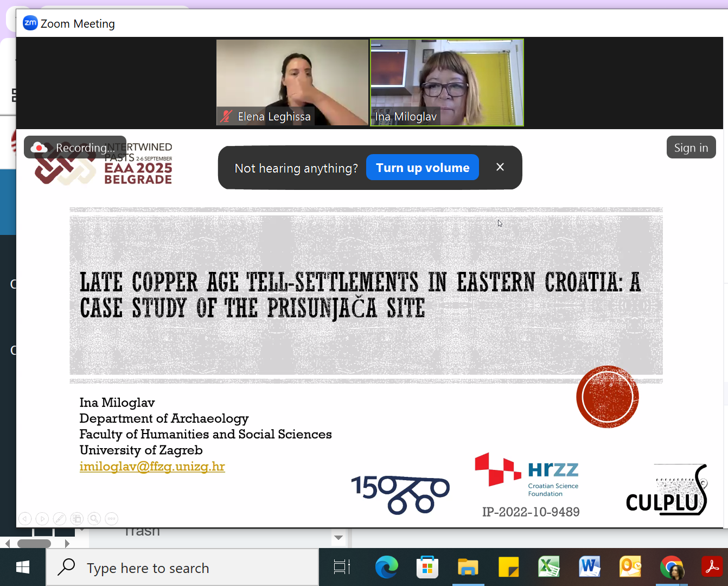Click the horizontal scrollbar thumb
The height and width of the screenshot is (586, 728).
tap(34, 543)
